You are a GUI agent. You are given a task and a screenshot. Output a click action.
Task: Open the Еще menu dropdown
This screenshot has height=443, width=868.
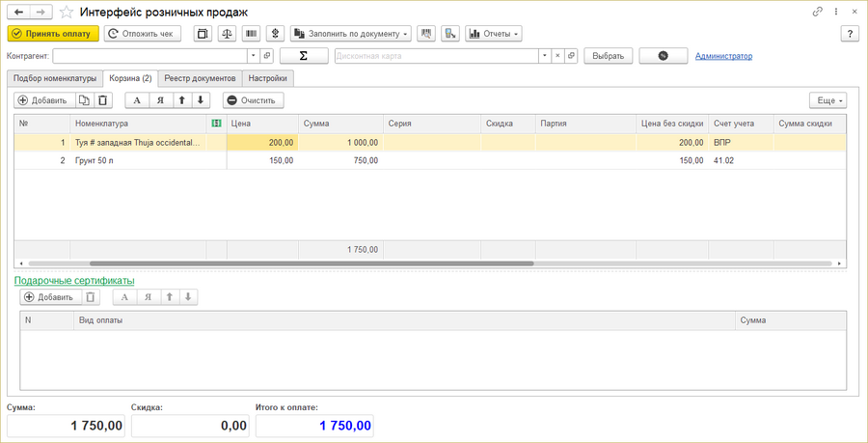pos(827,100)
